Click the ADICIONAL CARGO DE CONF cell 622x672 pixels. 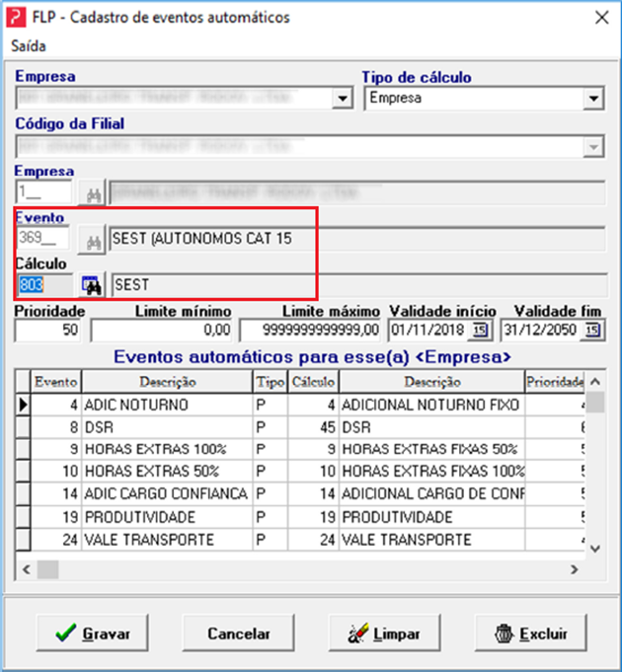coord(432,493)
